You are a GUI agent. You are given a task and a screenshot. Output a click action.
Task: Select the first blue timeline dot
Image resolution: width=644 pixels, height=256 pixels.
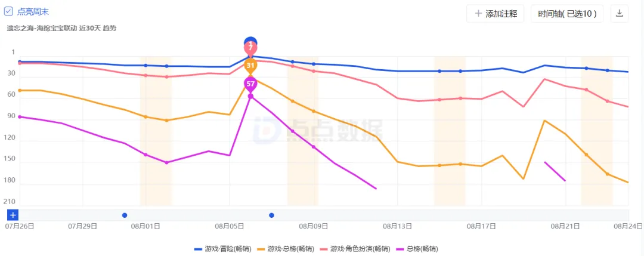click(x=125, y=215)
